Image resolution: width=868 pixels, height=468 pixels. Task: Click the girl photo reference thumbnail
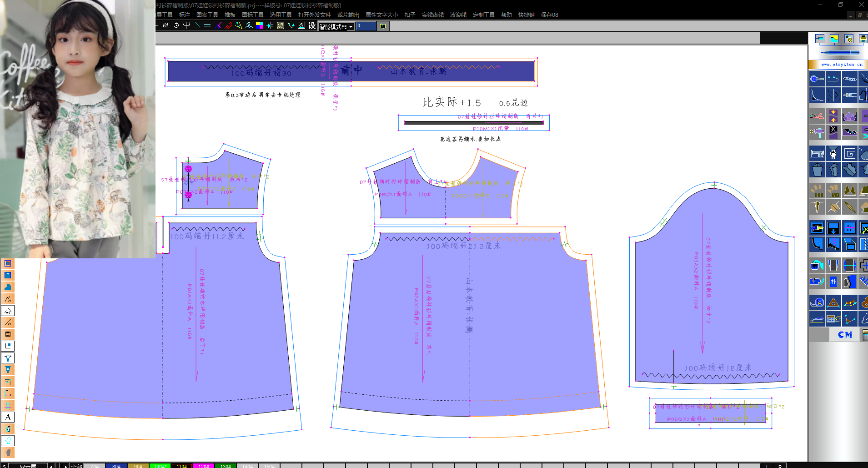click(x=78, y=129)
